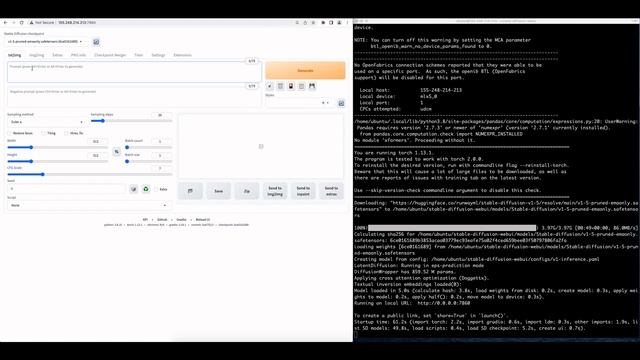
Task: Refresh the Styles list
Action: 341,103
